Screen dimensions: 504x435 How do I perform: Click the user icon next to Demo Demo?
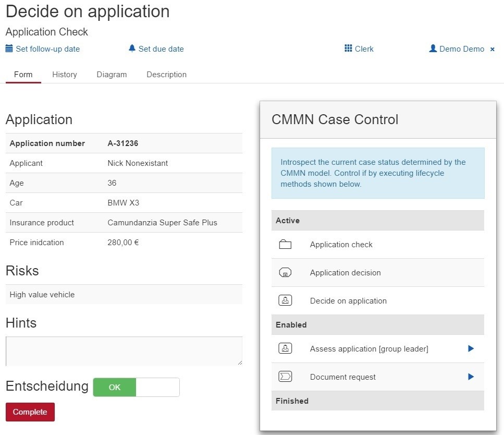(x=433, y=49)
